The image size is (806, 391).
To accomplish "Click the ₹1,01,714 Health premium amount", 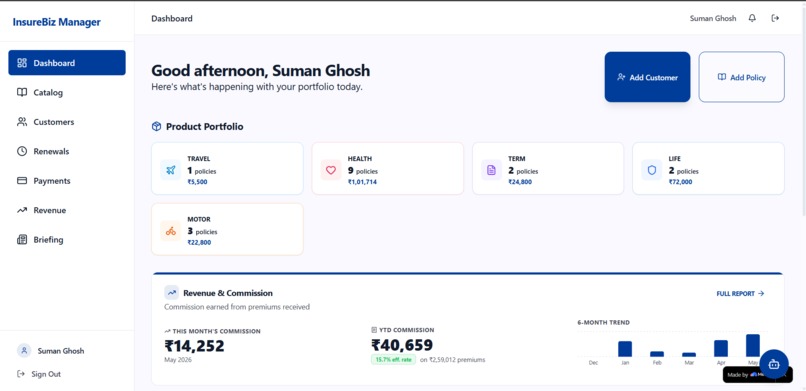I will (362, 182).
